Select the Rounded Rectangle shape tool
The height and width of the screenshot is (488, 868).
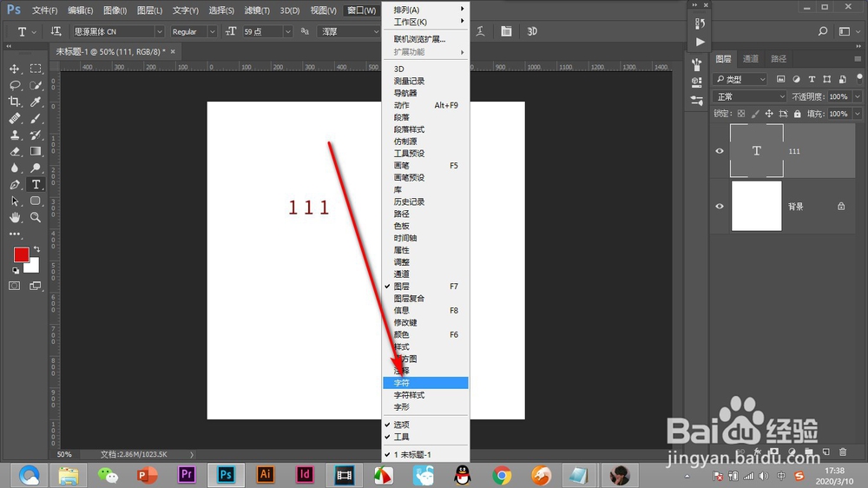click(x=36, y=201)
